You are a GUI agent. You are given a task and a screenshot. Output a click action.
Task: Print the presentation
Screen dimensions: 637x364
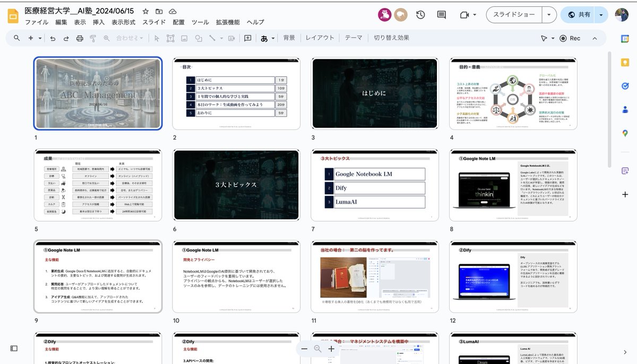80,38
